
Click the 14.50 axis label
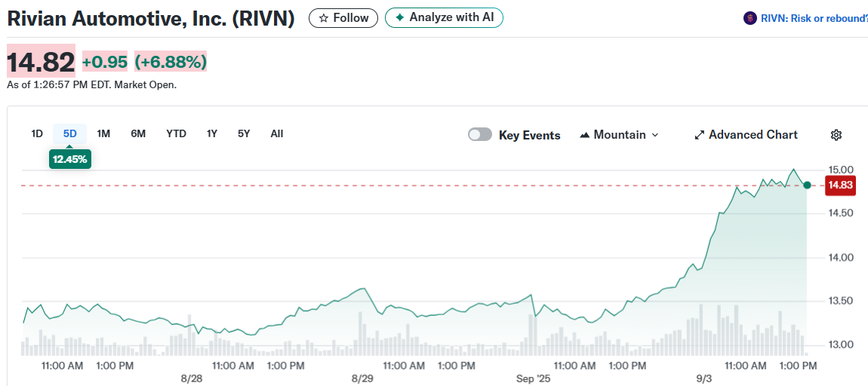[x=840, y=213]
